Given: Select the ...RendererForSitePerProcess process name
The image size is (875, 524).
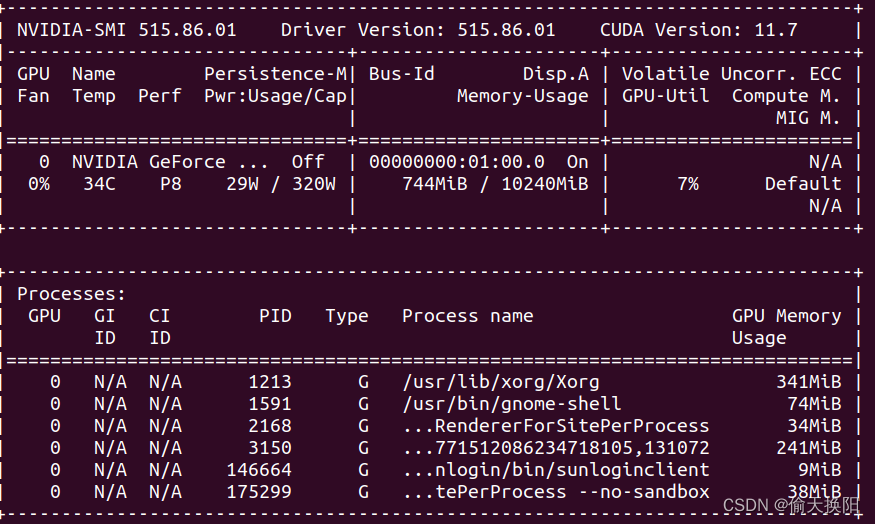Looking at the screenshot, I should pos(556,426).
